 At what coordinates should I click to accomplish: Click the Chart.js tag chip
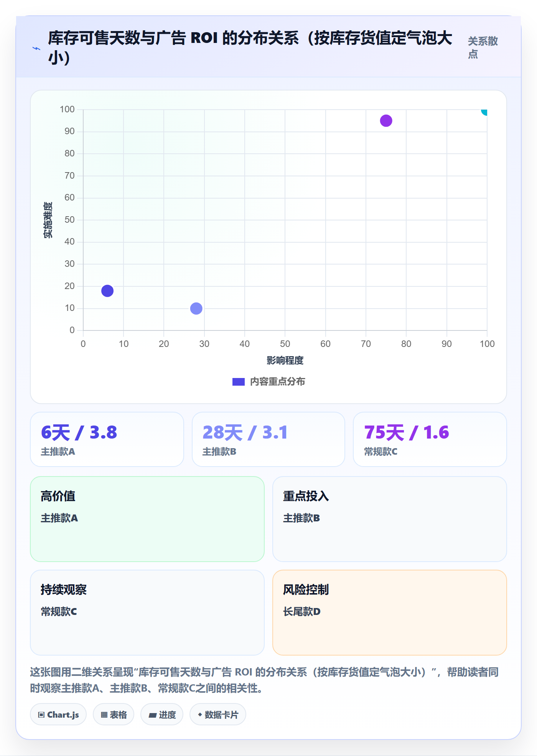[x=58, y=715]
